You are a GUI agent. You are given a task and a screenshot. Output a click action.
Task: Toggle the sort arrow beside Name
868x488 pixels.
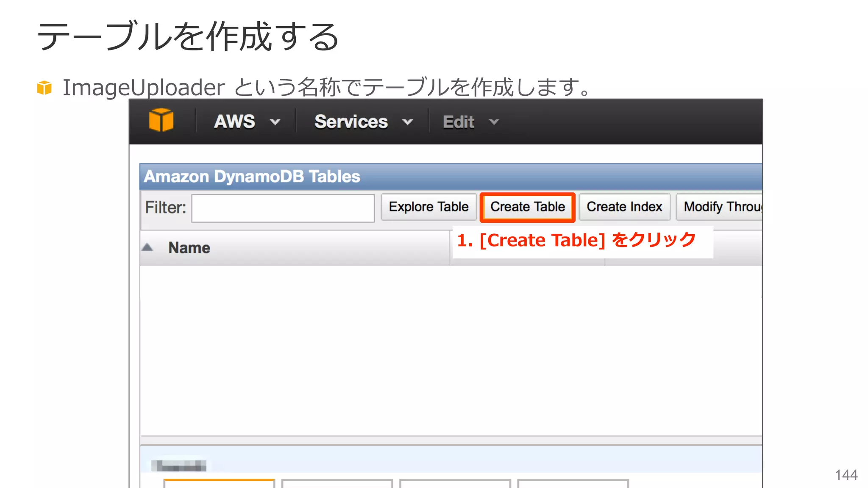147,247
